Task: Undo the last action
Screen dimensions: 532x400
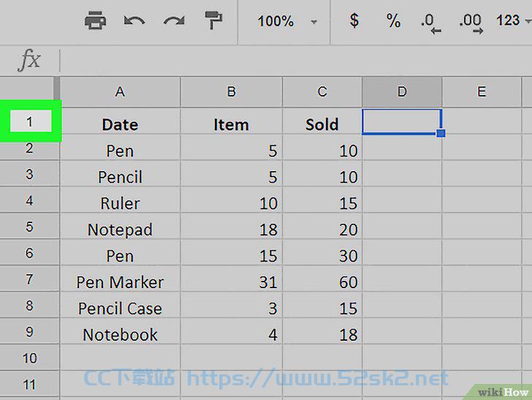Action: [x=134, y=20]
